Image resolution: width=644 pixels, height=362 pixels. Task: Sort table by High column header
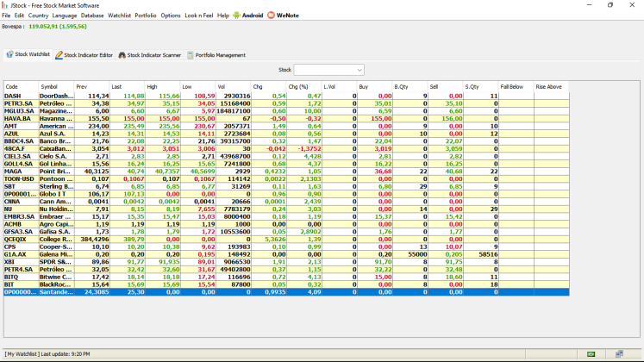coord(163,86)
